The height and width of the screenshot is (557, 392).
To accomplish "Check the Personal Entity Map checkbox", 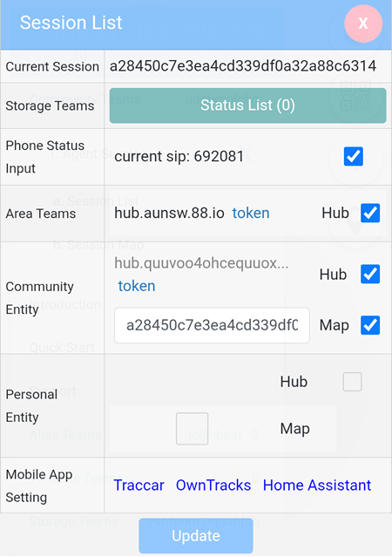I will pyautogui.click(x=193, y=429).
